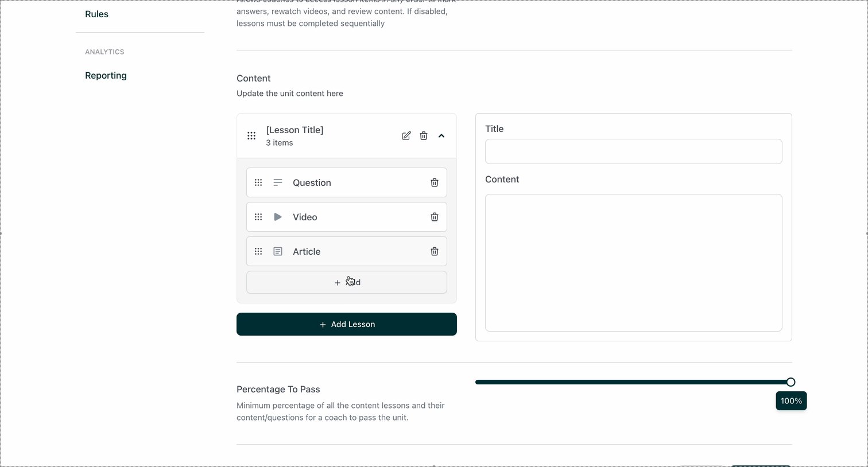Image resolution: width=868 pixels, height=467 pixels.
Task: Click the lines icon in Question row
Action: point(278,182)
